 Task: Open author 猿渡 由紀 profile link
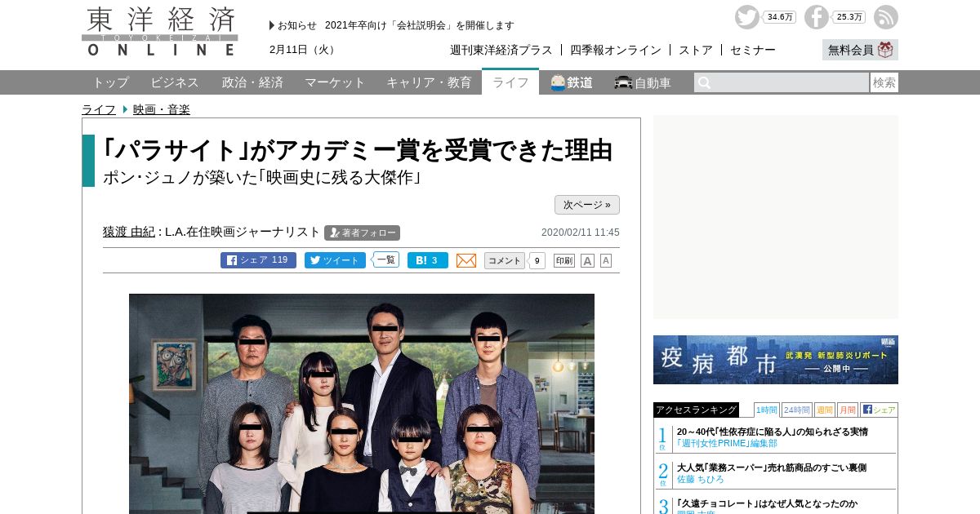pos(128,232)
